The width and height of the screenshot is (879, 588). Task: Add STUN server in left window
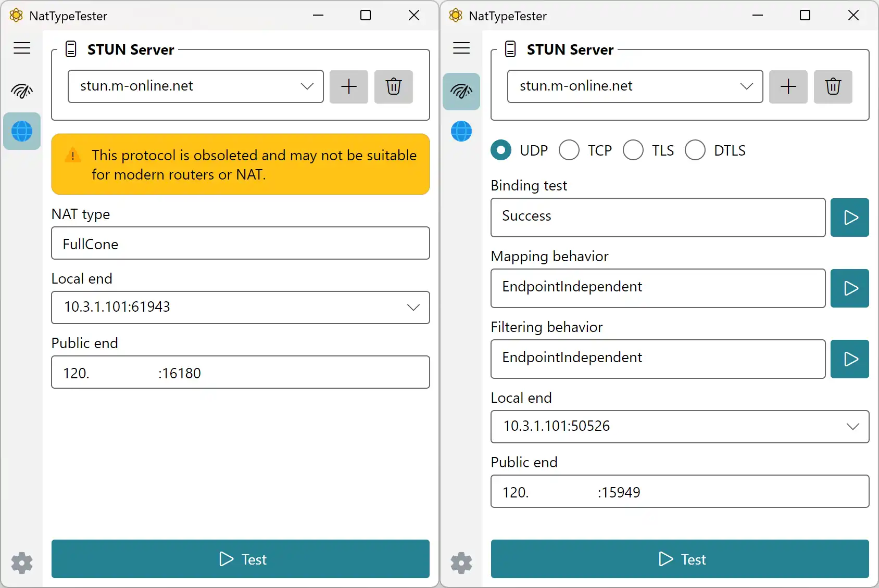click(x=349, y=86)
